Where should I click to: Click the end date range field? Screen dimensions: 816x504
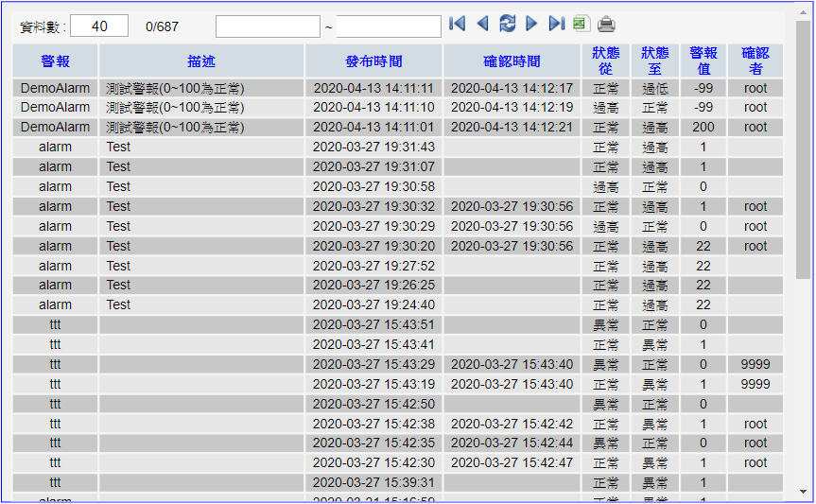point(389,26)
